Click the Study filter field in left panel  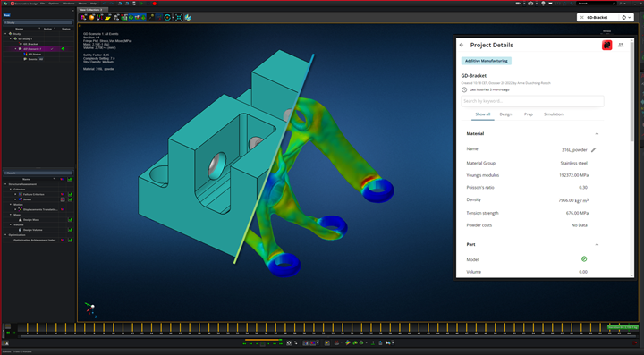38,23
